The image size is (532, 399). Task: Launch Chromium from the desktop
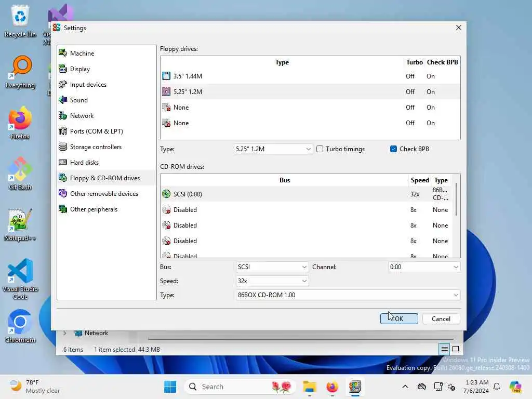click(20, 326)
